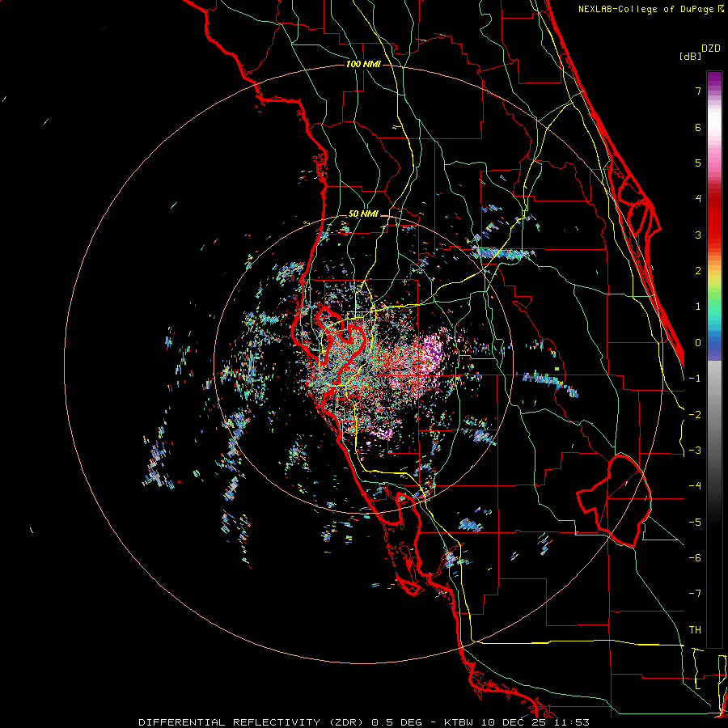
Task: Click the -4 value on color scale
Action: click(x=695, y=486)
